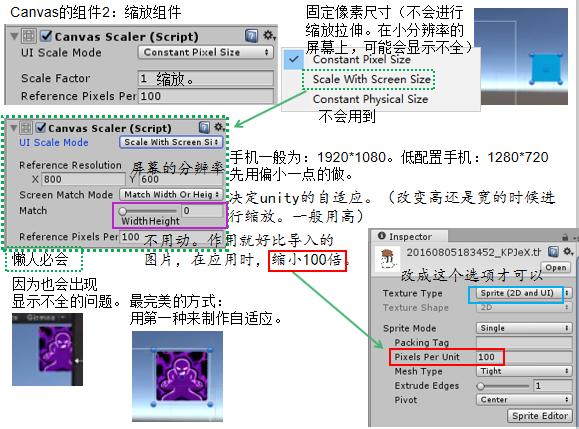
Task: Open help icon in lower Canvas Scaler header
Action: click(204, 127)
